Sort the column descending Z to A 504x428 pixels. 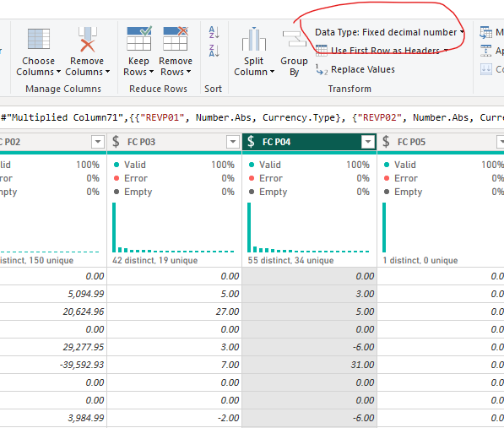coord(214,51)
